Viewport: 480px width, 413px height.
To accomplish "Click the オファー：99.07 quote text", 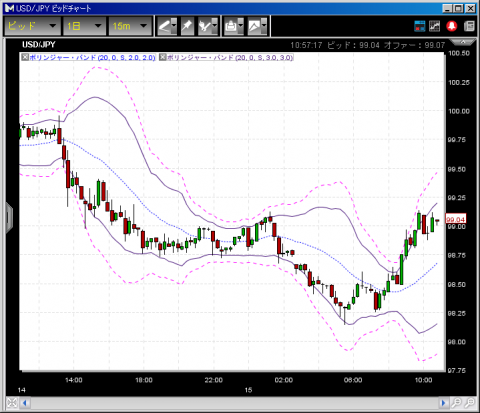I will point(414,45).
